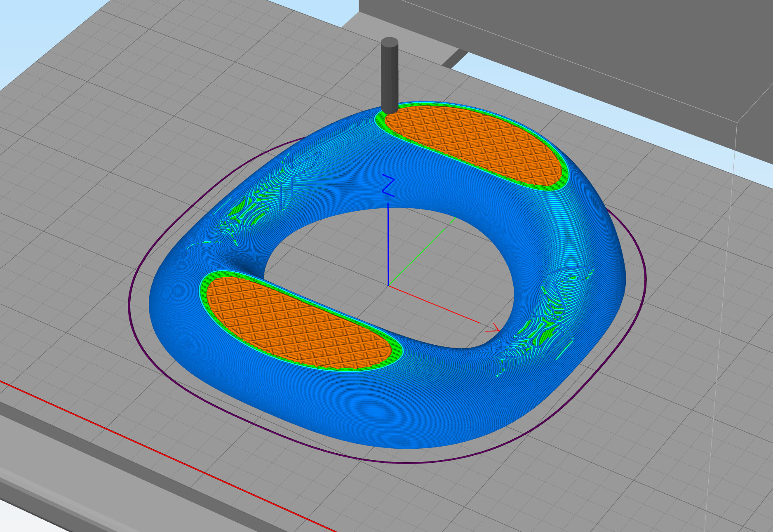Select the lower orange infill region
This screenshot has height=532, width=773.
pyautogui.click(x=297, y=322)
